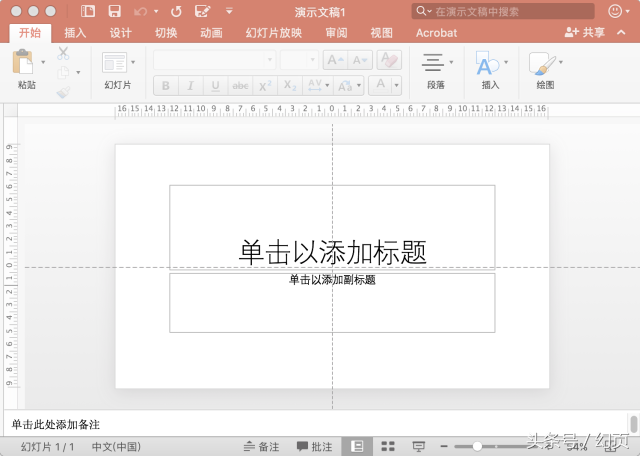
Task: Open the Undo history dropdown arrow
Action: coord(156,11)
